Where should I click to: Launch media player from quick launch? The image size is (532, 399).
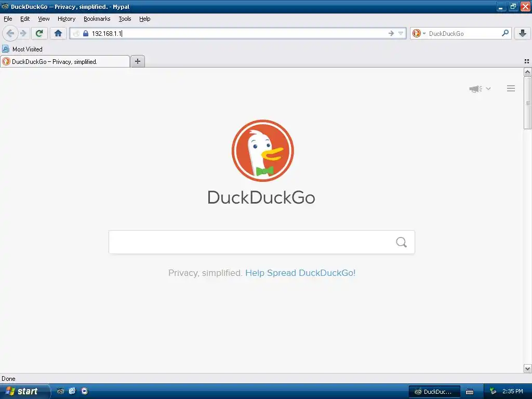(85, 391)
